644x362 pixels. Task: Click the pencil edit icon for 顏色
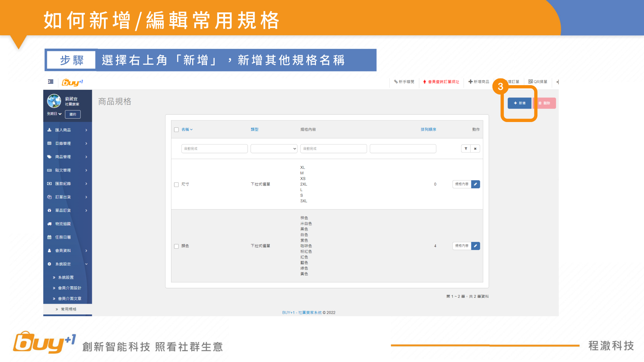(x=475, y=246)
